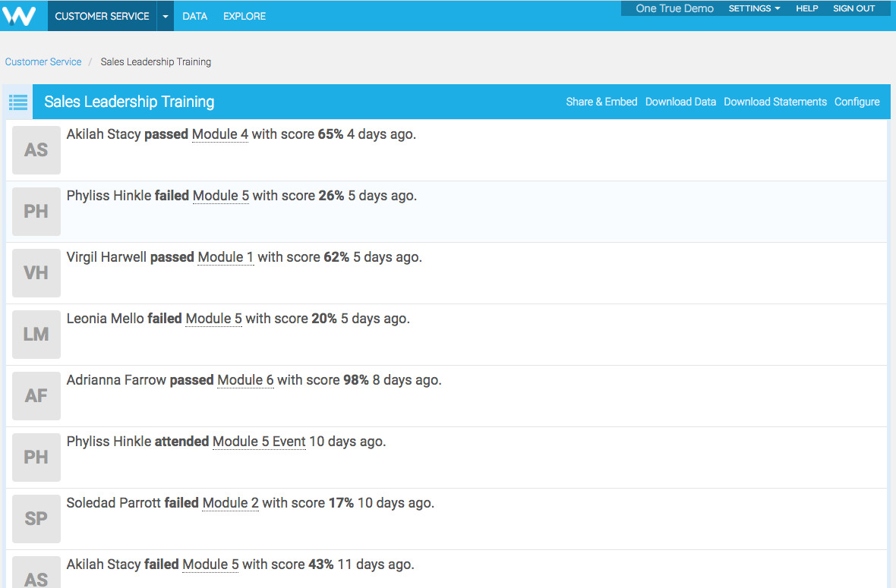Click the Download Data link
Viewport: 896px width, 588px height.
click(x=680, y=102)
